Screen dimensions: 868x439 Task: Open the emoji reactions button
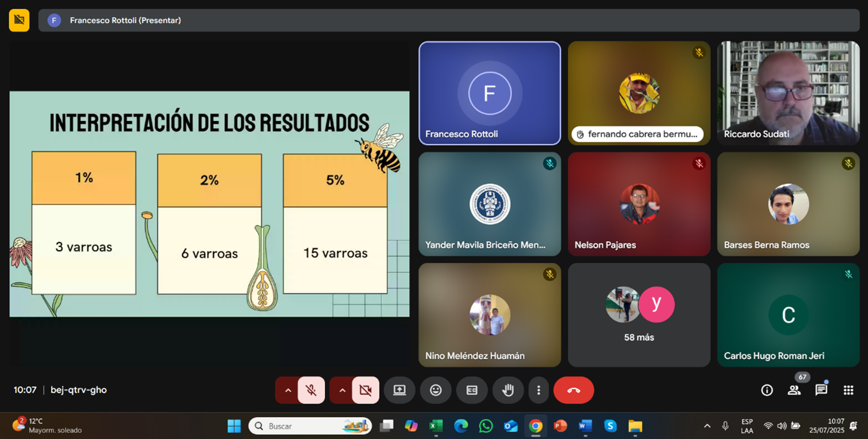(436, 390)
